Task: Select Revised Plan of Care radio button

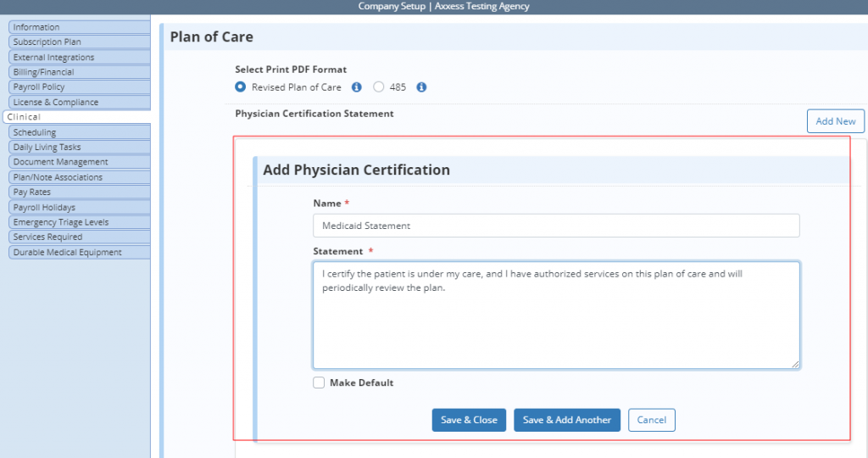Action: [240, 87]
